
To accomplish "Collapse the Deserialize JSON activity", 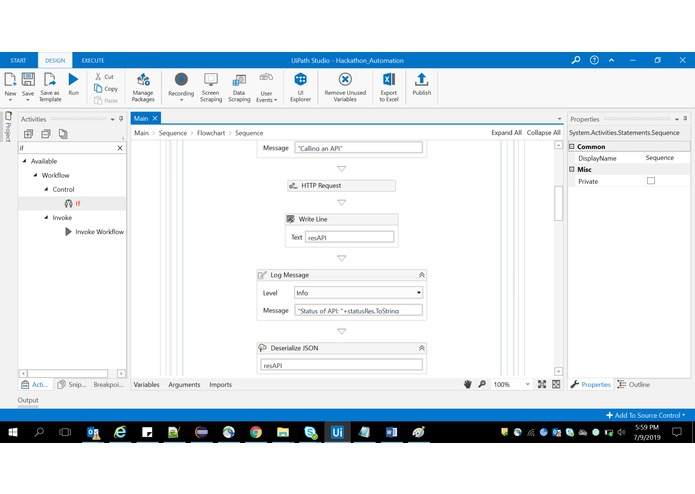I will (x=422, y=348).
